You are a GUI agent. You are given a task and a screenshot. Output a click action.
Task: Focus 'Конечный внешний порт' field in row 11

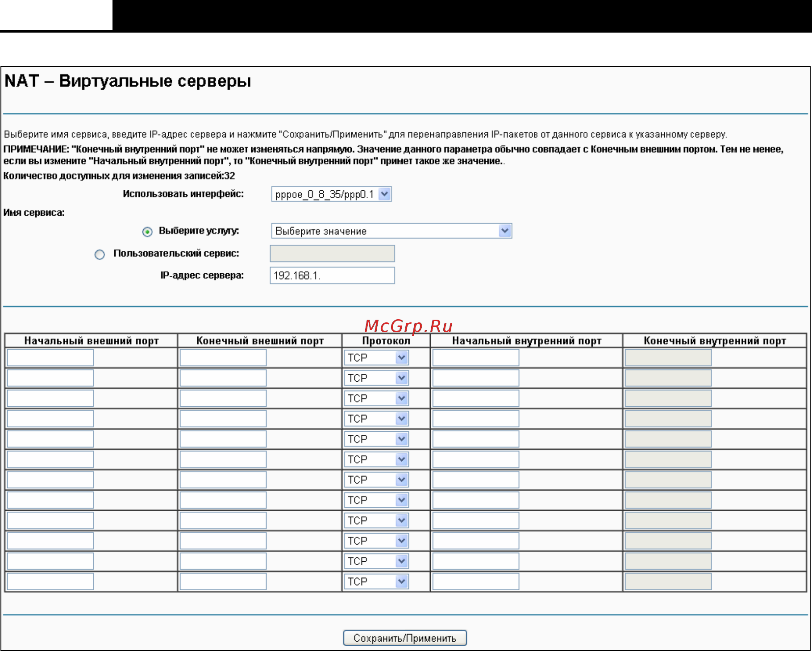223,561
